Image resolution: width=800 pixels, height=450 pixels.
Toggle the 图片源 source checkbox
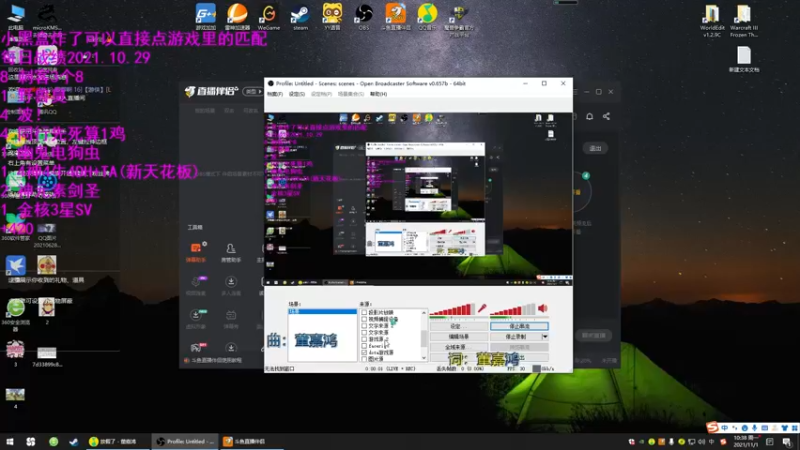click(364, 359)
